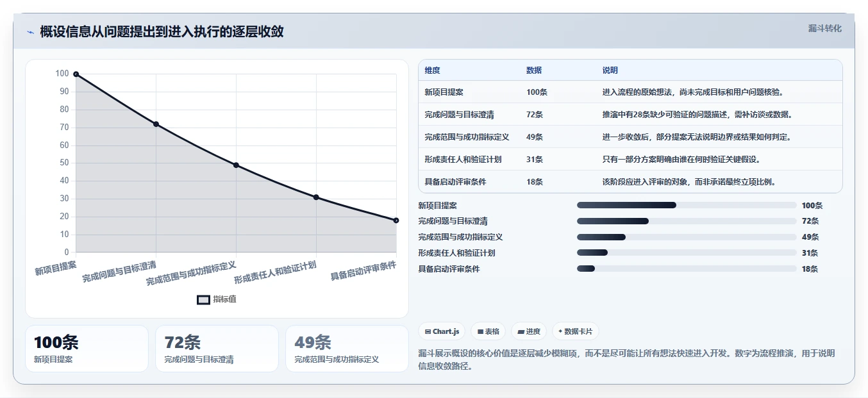Viewport: 868px width, 398px height.
Task: Click description starting 只有一部分方案
Action: (x=681, y=160)
